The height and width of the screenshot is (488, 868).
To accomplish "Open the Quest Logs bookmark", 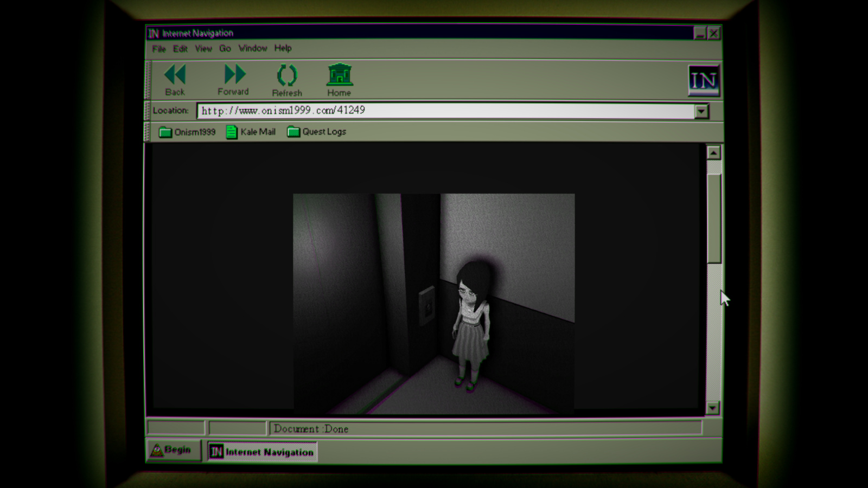I will click(316, 132).
